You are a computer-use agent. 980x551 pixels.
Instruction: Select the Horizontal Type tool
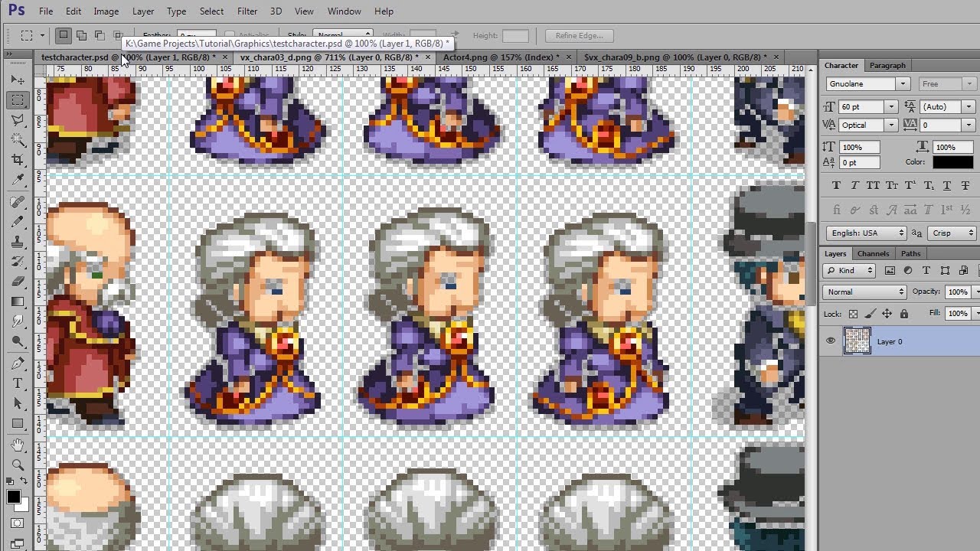click(x=18, y=383)
